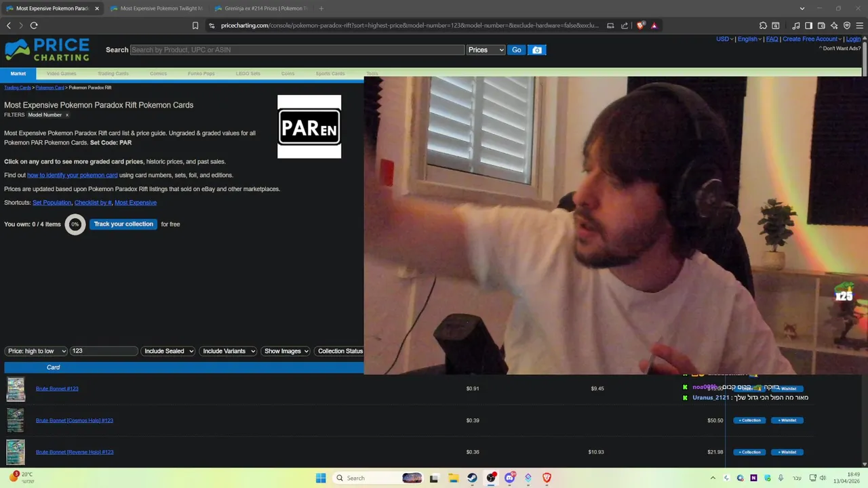Open the Include Sealed dropdown
Image resolution: width=868 pixels, height=488 pixels.
tap(168, 351)
